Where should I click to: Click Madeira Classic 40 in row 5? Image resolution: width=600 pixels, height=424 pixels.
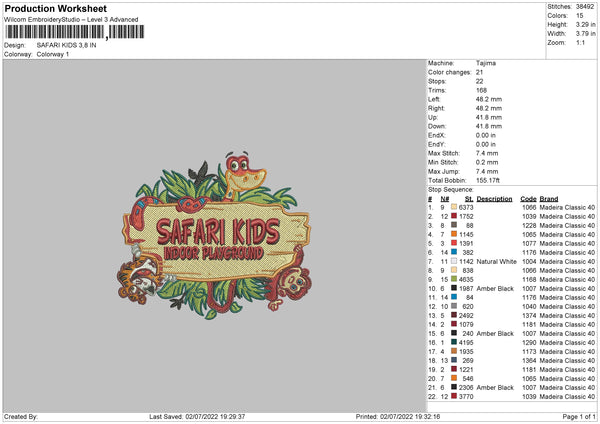click(567, 243)
